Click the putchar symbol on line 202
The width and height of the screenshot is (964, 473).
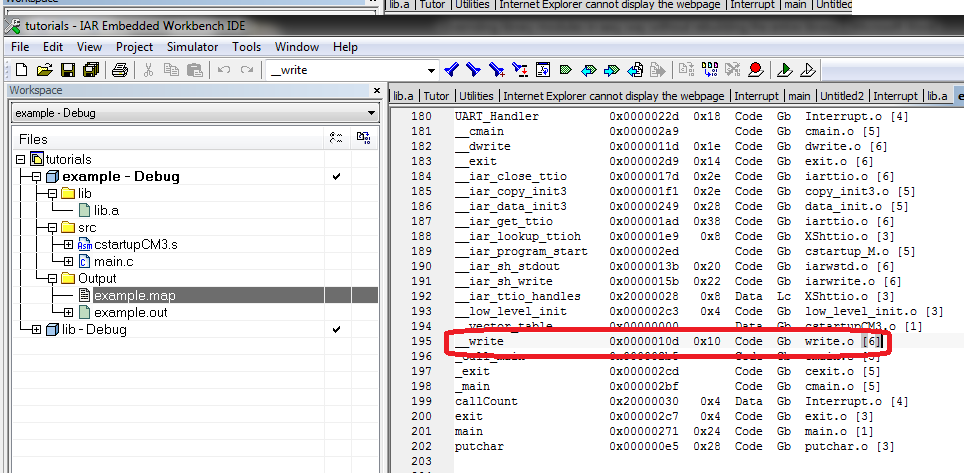coord(479,447)
